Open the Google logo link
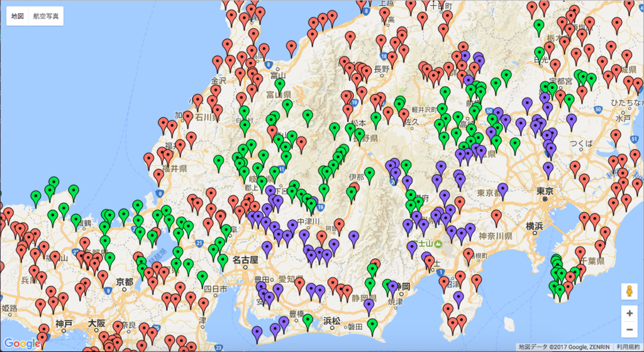The width and height of the screenshot is (644, 352). pyautogui.click(x=21, y=343)
